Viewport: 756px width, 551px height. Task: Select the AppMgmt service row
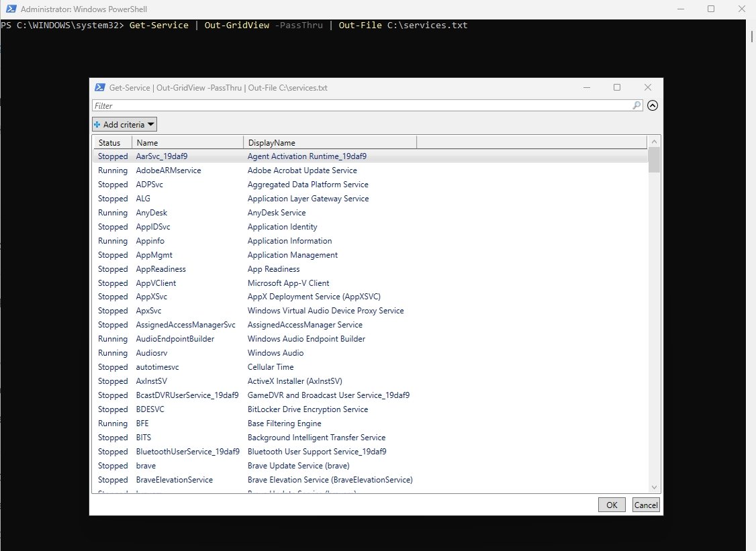click(x=370, y=254)
